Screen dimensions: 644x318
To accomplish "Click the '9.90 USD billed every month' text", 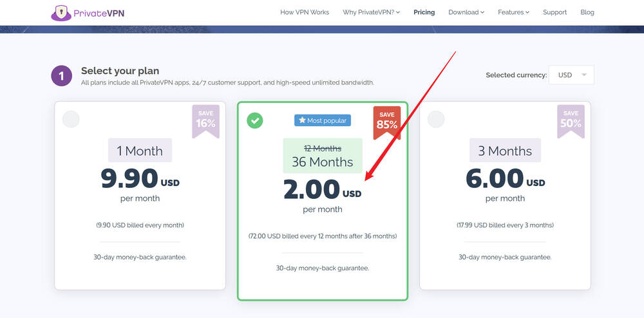I will tap(140, 225).
